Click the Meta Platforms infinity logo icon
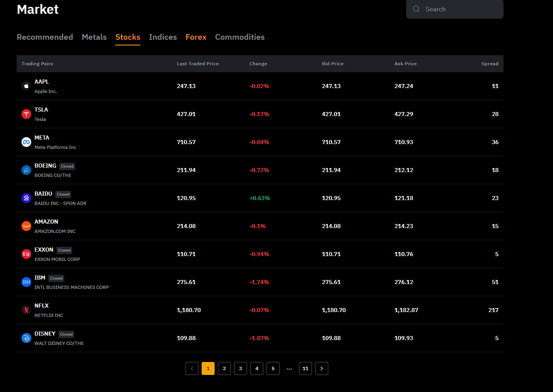Viewport: 553px width, 392px height. 26,142
